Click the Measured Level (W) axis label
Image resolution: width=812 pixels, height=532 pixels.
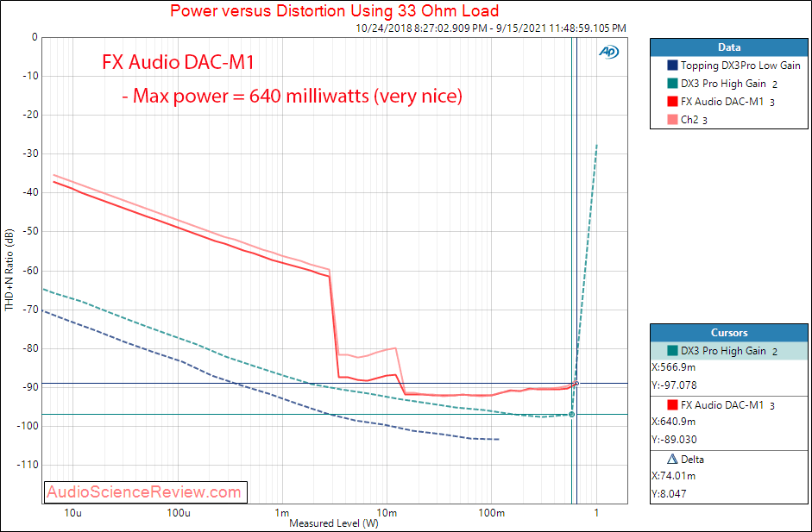(x=334, y=523)
